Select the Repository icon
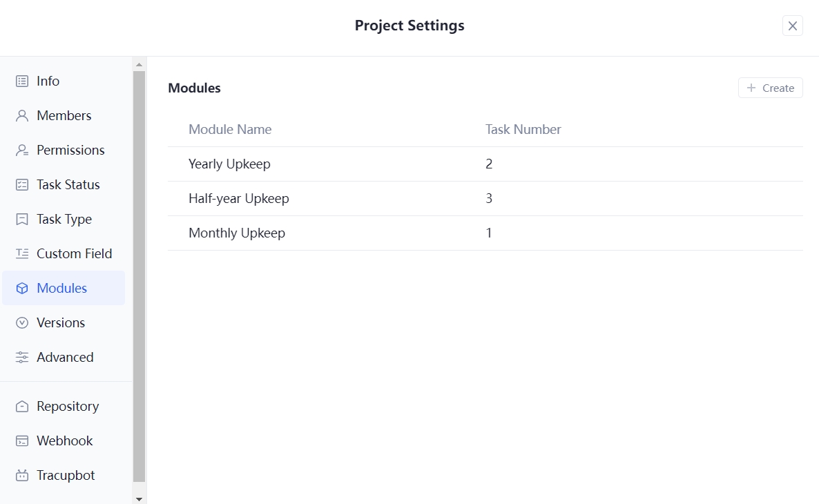The image size is (819, 504). tap(21, 406)
